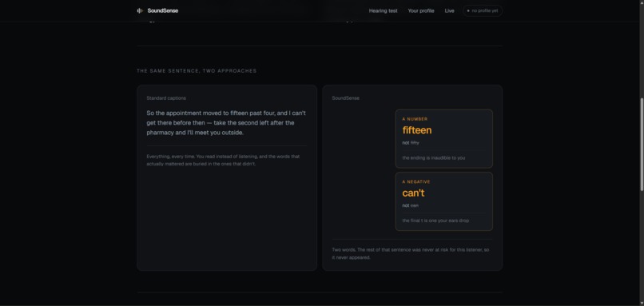This screenshot has width=644, height=306.
Task: Click the highlighted word 'fifteen'
Action: (417, 130)
